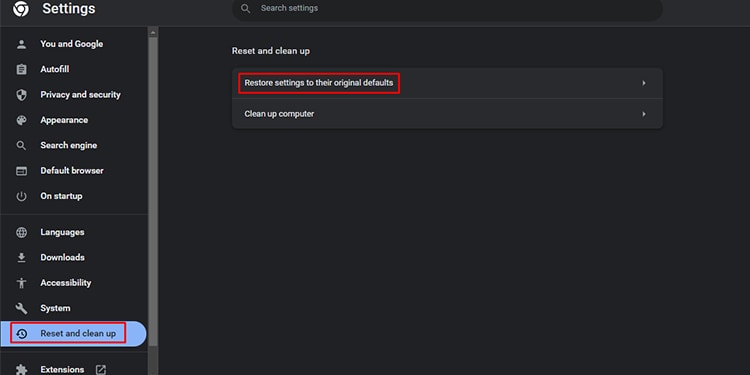Click the Privacy and security shield icon
The width and height of the screenshot is (750, 375).
(x=21, y=95)
